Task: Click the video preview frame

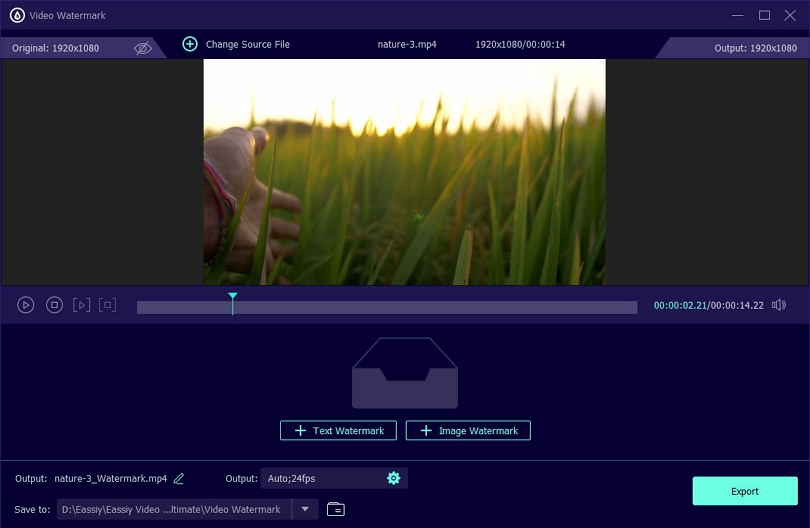Action: tap(404, 172)
